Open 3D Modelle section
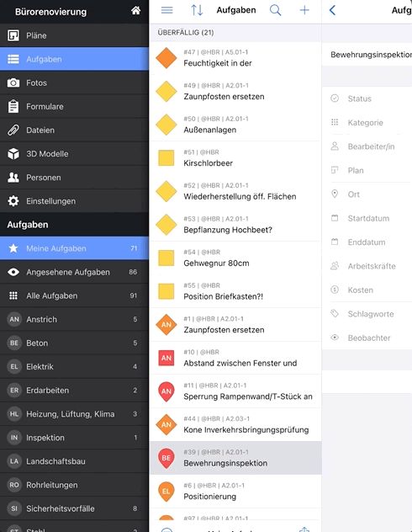The image size is (412, 532). pos(74,154)
